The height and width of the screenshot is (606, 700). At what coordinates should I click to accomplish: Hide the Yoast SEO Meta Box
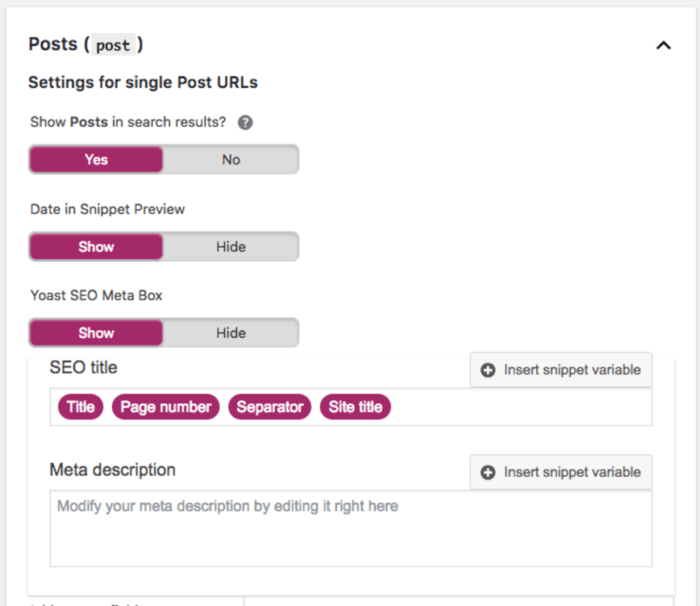[x=230, y=333]
